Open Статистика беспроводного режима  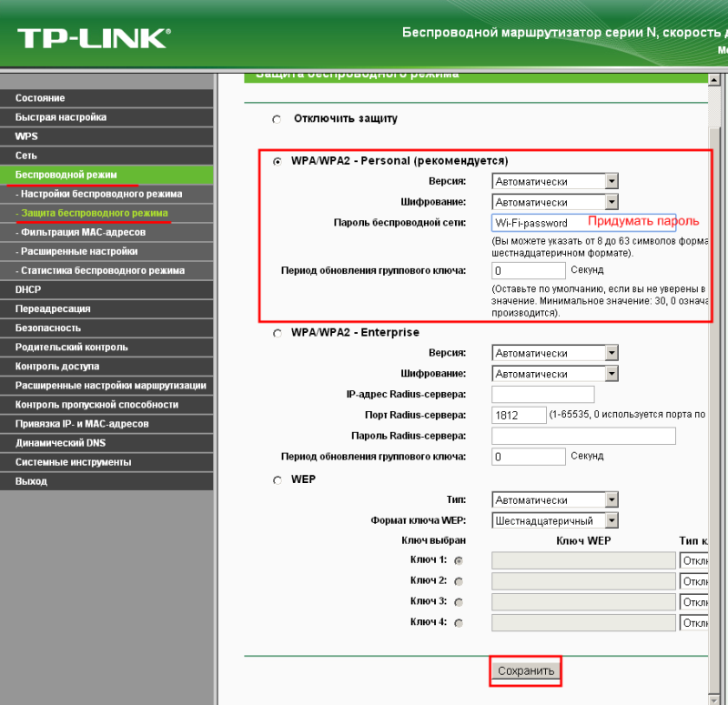pos(106,270)
